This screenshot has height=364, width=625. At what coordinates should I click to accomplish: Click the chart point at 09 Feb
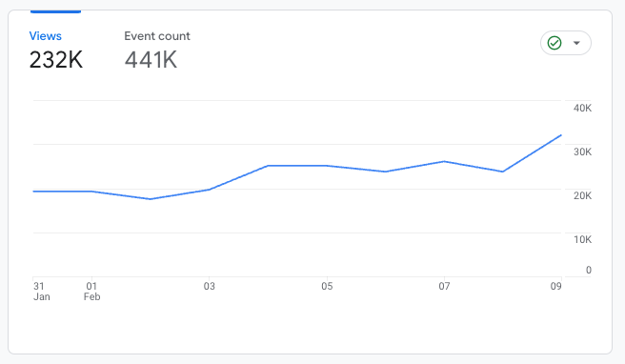[561, 135]
